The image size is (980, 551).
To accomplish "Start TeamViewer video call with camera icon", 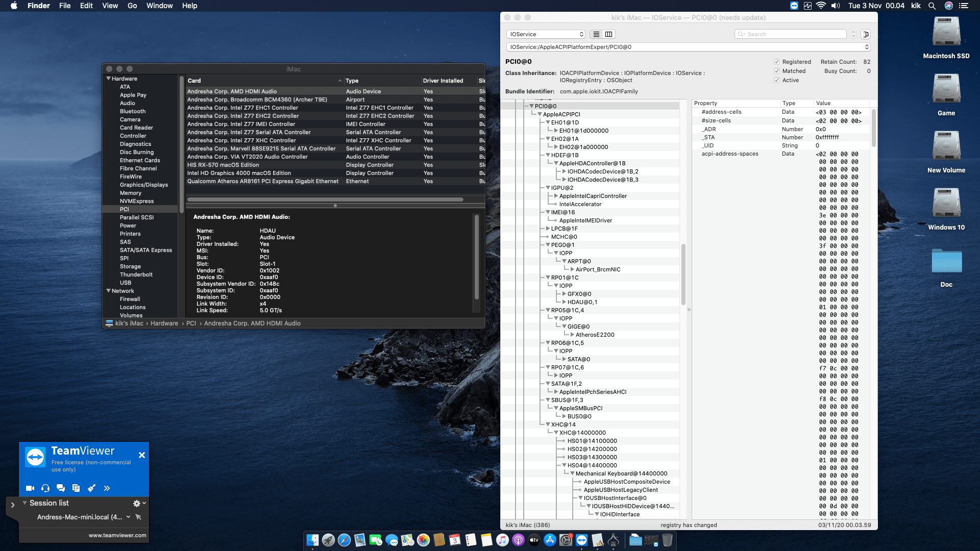I will pos(30,488).
